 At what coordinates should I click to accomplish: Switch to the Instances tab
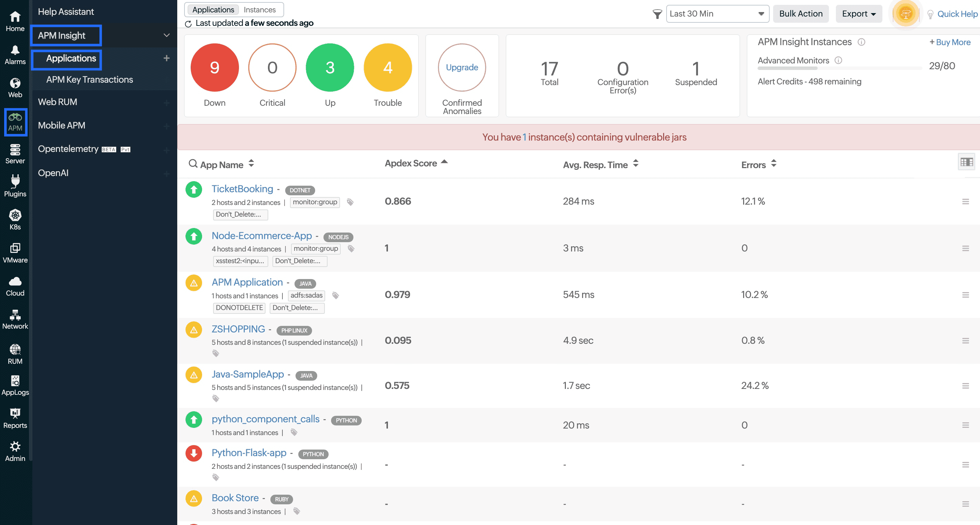(260, 10)
